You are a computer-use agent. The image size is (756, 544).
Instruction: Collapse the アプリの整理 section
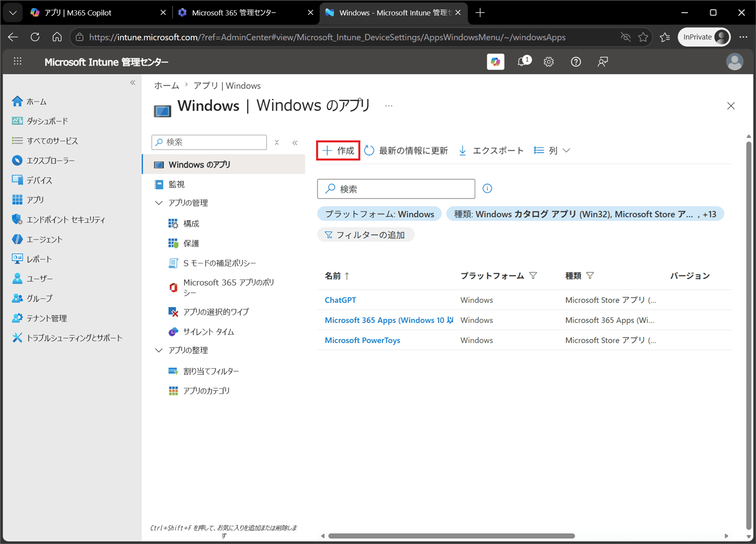click(x=159, y=350)
